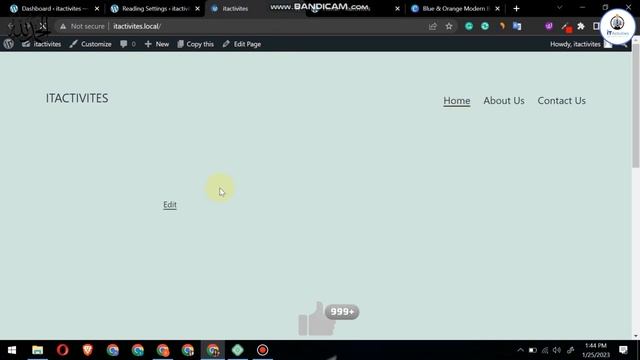View the comments bubble in admin bar
Screen dimensions: 640x360
click(x=128, y=44)
